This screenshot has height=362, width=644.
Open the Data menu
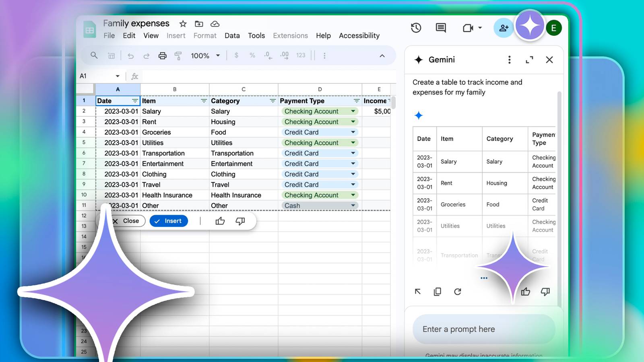[232, 35]
